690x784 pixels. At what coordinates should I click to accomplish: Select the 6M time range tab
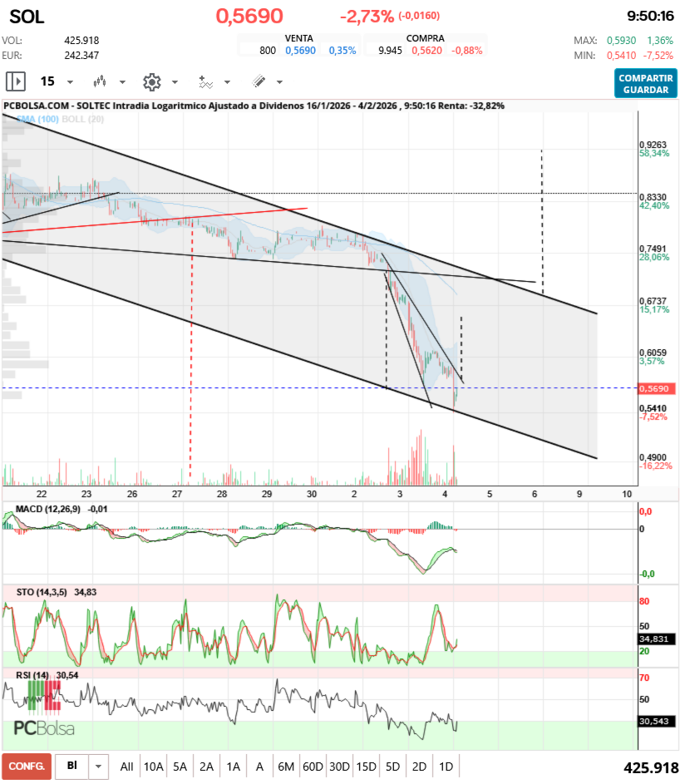(286, 767)
